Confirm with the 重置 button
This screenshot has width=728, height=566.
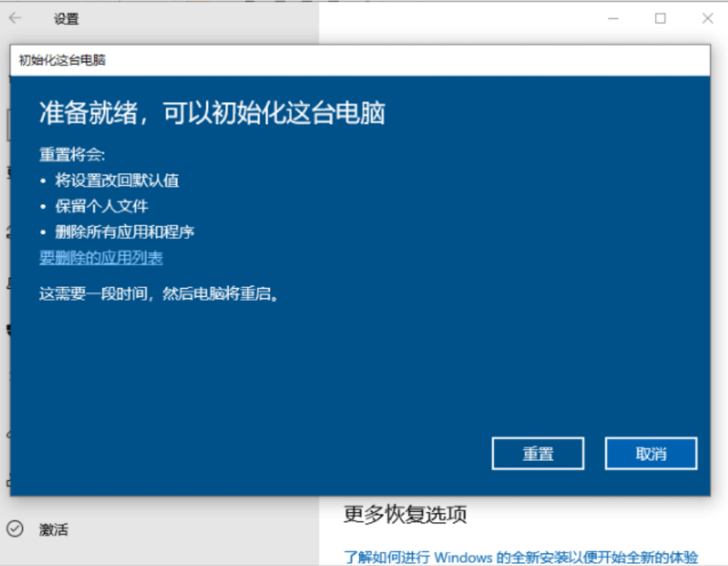click(x=538, y=454)
